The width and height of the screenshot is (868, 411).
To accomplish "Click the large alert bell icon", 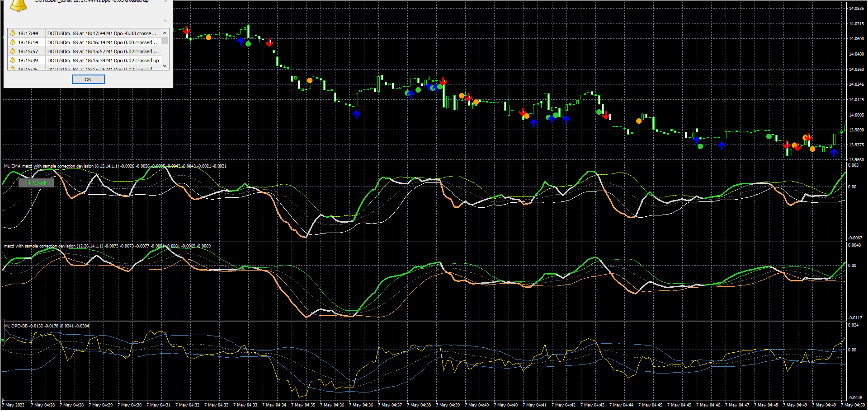I will [19, 5].
